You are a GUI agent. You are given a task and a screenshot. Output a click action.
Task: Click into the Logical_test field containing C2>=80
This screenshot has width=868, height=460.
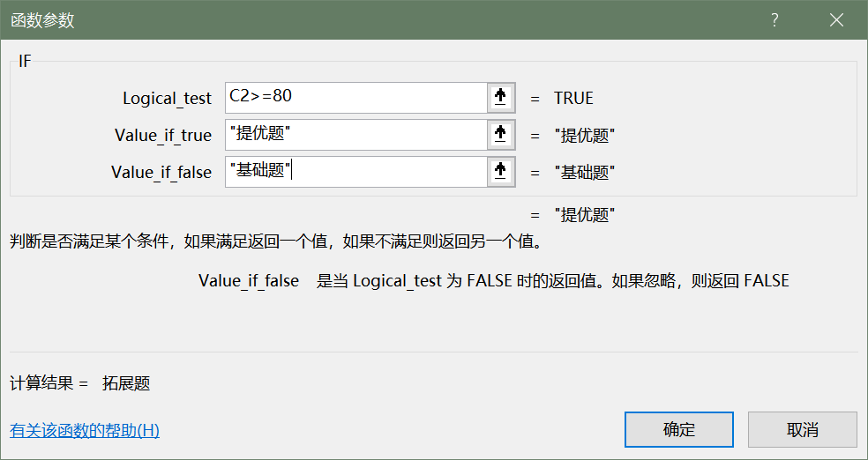(x=355, y=98)
